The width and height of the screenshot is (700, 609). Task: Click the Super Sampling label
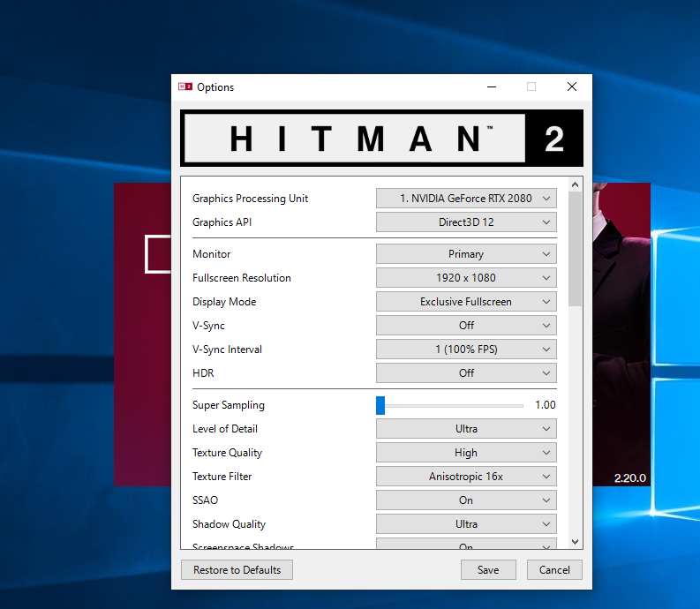click(x=229, y=405)
